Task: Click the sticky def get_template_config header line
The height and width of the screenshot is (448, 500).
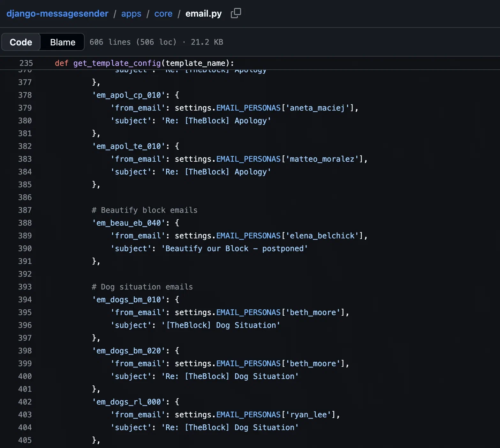Action: tap(144, 63)
